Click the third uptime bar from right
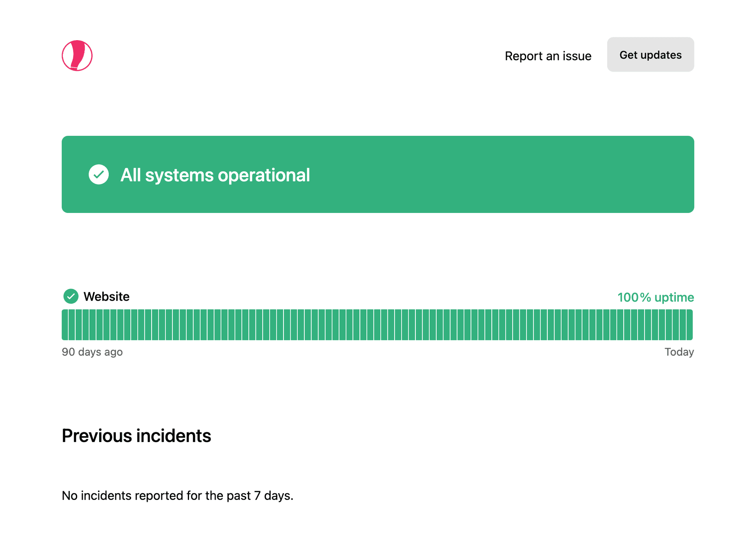Image resolution: width=756 pixels, height=557 pixels. pos(676,325)
